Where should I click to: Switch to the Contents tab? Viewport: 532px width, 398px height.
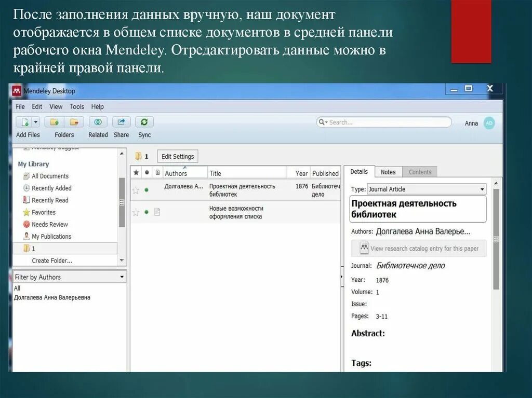(420, 172)
